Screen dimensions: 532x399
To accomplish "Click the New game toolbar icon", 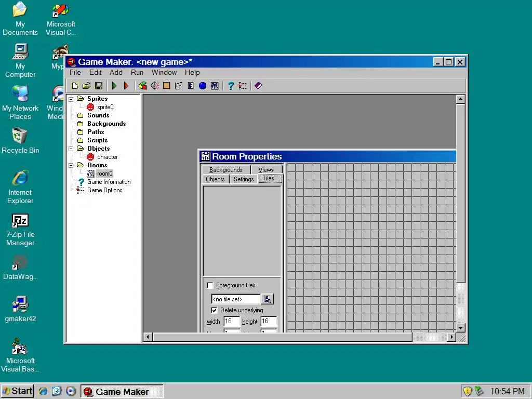I will 75,86.
